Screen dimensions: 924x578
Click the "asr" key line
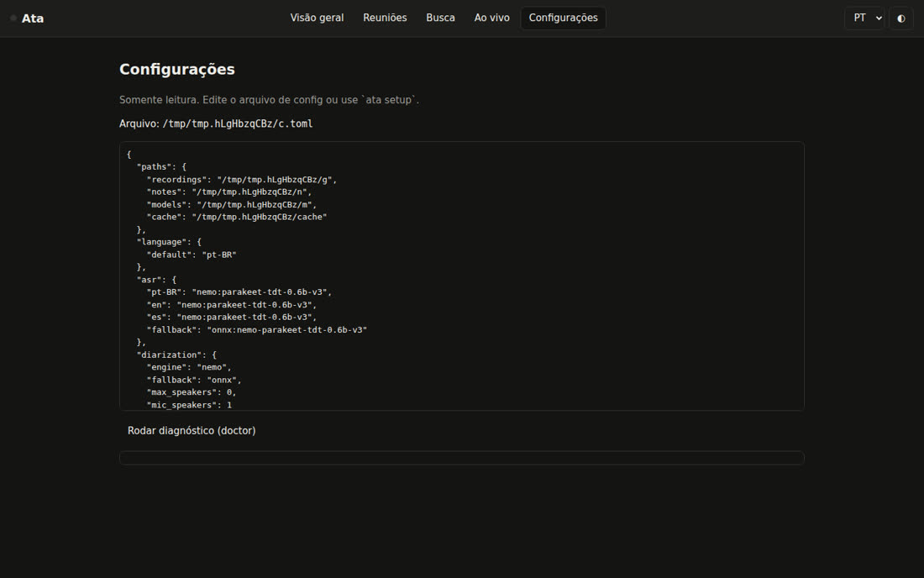coord(157,279)
